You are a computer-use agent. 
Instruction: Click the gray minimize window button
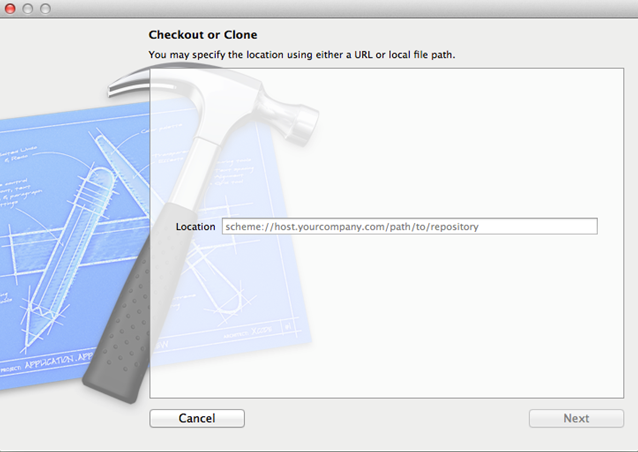(28, 8)
